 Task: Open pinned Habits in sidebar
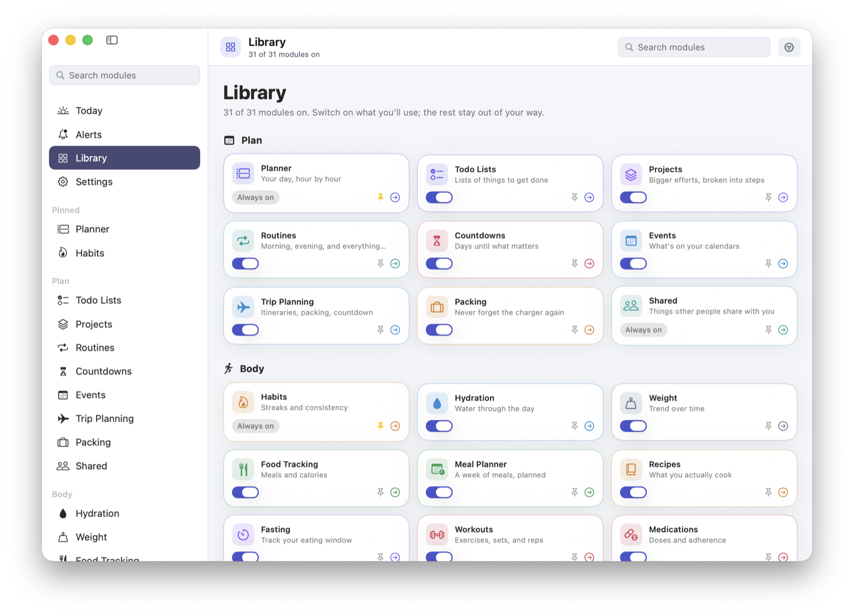(x=124, y=253)
